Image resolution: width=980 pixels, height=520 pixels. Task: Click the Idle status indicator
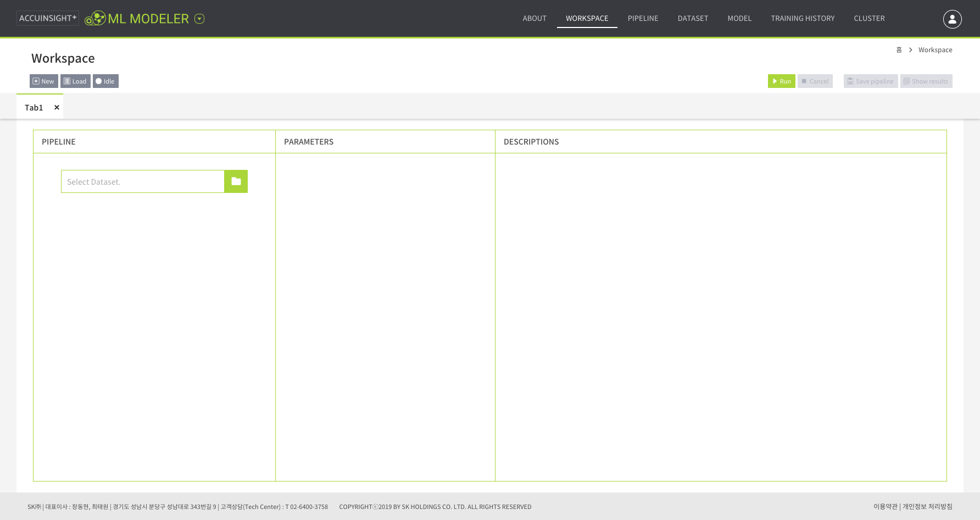pyautogui.click(x=105, y=81)
